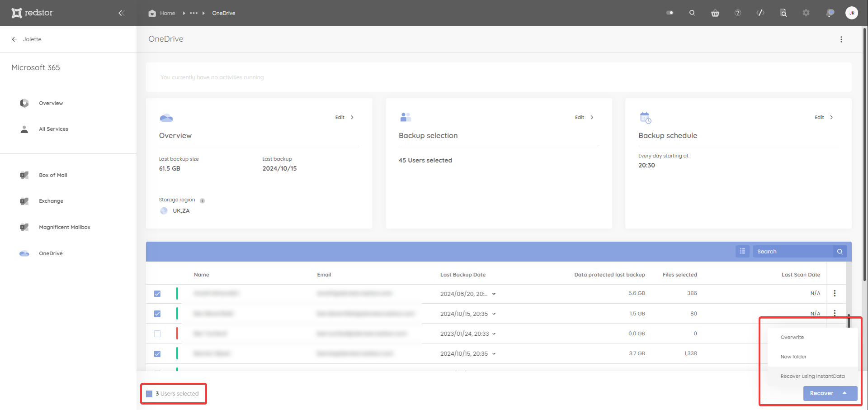Viewport: 868px width, 410px height.
Task: Open the header search icon
Action: 692,13
